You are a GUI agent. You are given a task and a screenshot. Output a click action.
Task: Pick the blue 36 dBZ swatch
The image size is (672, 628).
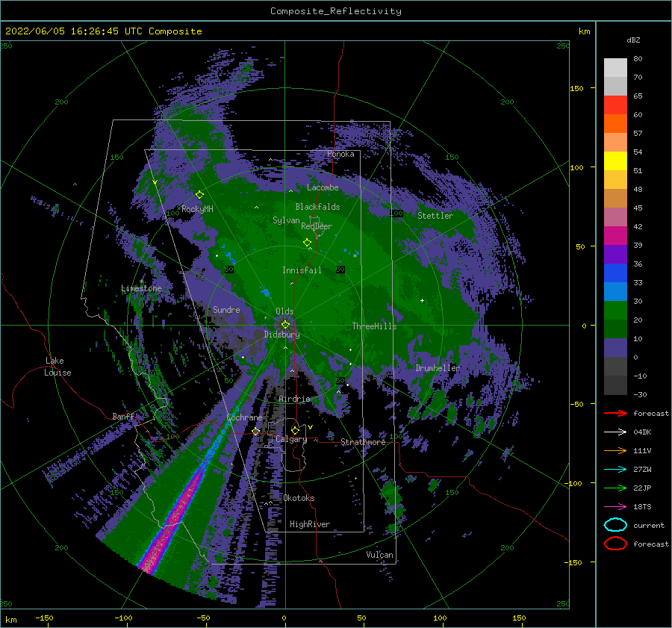click(x=615, y=273)
